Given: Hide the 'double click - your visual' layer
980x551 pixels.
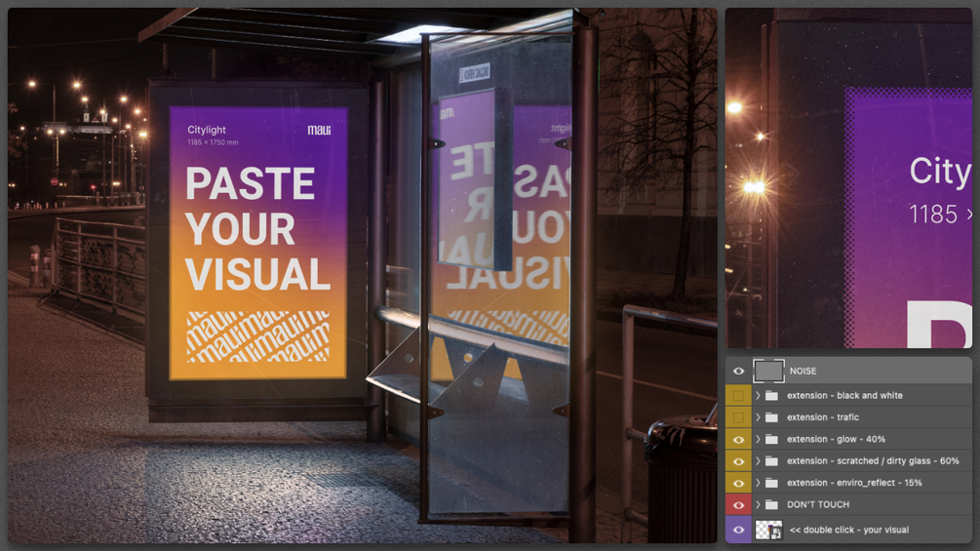Looking at the screenshot, I should pos(738,530).
